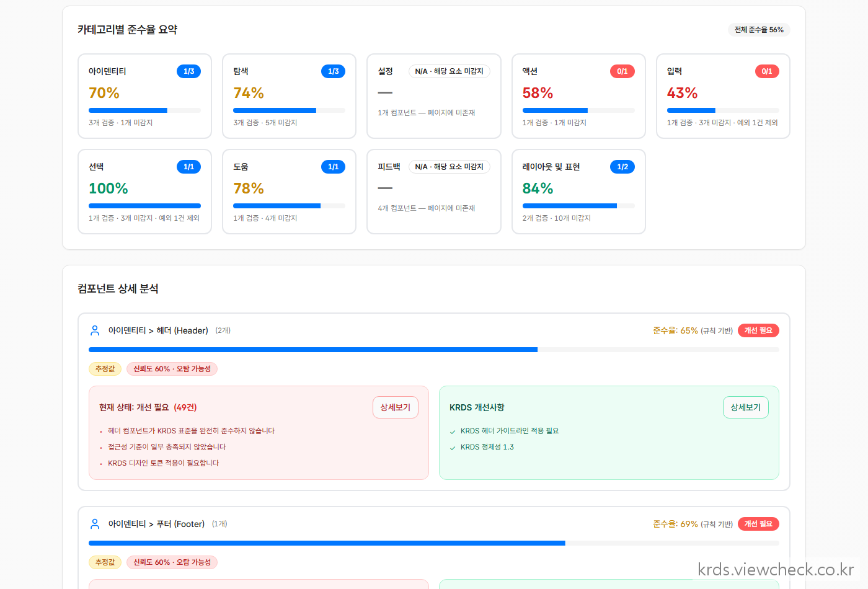Image resolution: width=868 pixels, height=589 pixels.
Task: Click 헤더 컴포넌트가 KRDS 표준을 list item
Action: 191,431
